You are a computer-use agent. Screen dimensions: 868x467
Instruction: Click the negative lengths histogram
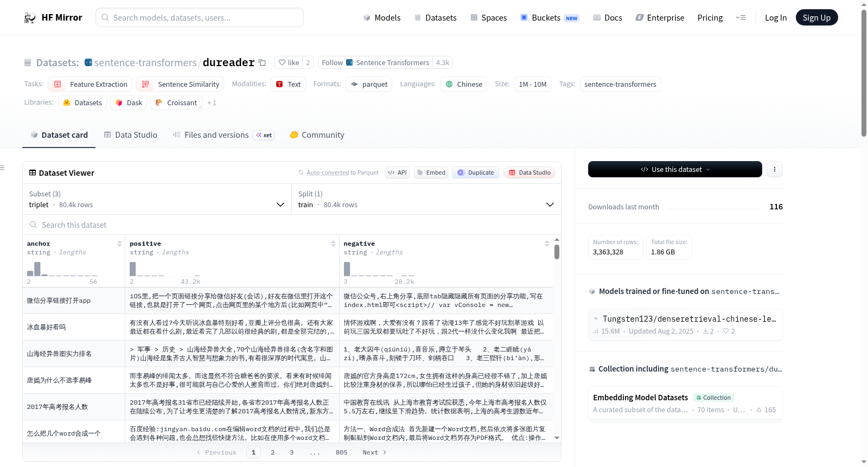379,269
